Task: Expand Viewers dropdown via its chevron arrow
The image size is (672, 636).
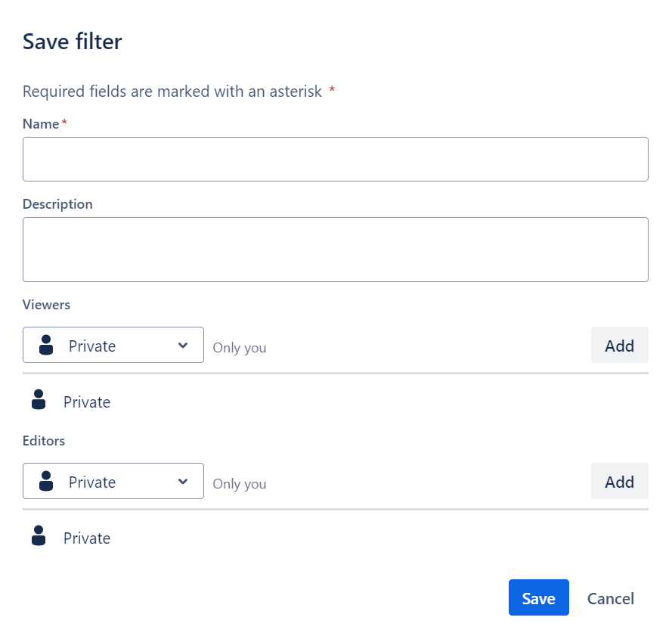Action: coord(182,346)
